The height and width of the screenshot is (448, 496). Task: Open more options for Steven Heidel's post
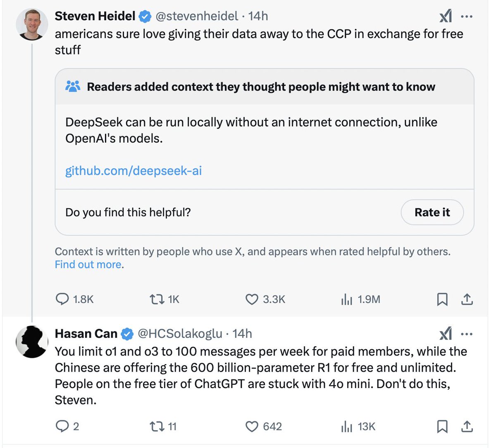click(x=467, y=17)
